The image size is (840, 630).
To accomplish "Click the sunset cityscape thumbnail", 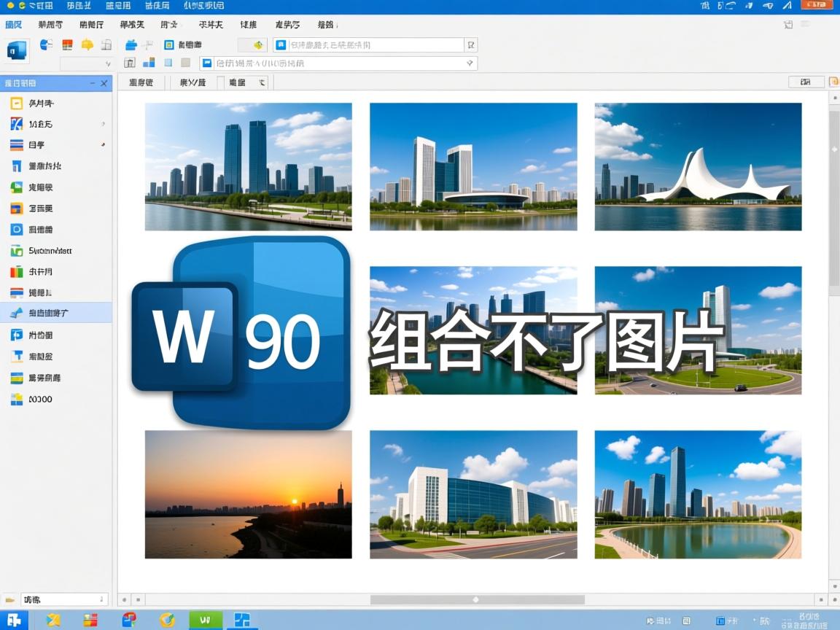I will point(248,494).
